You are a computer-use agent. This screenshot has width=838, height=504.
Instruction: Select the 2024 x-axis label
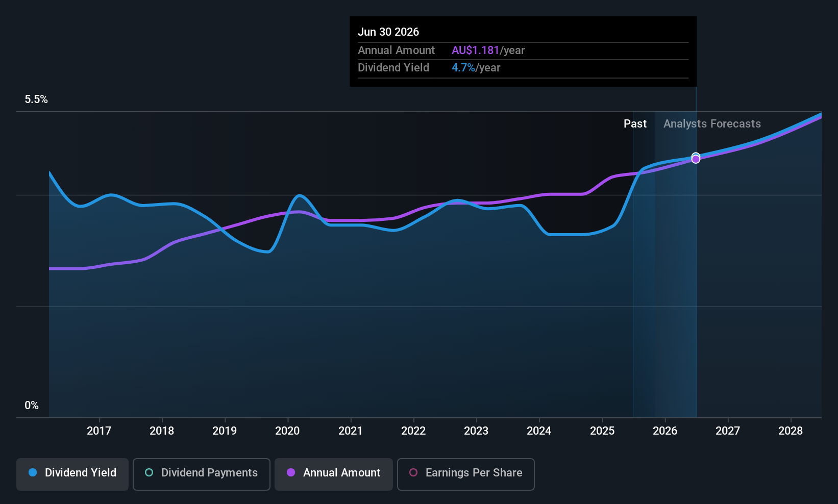coord(539,431)
